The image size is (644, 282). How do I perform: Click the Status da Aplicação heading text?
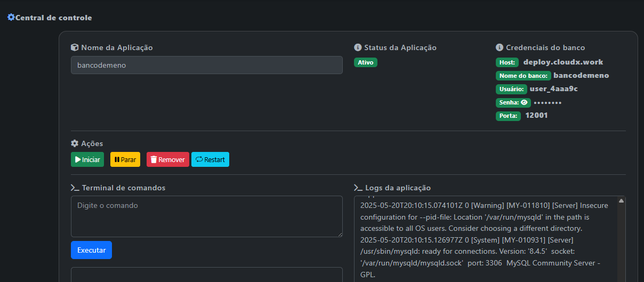[400, 47]
